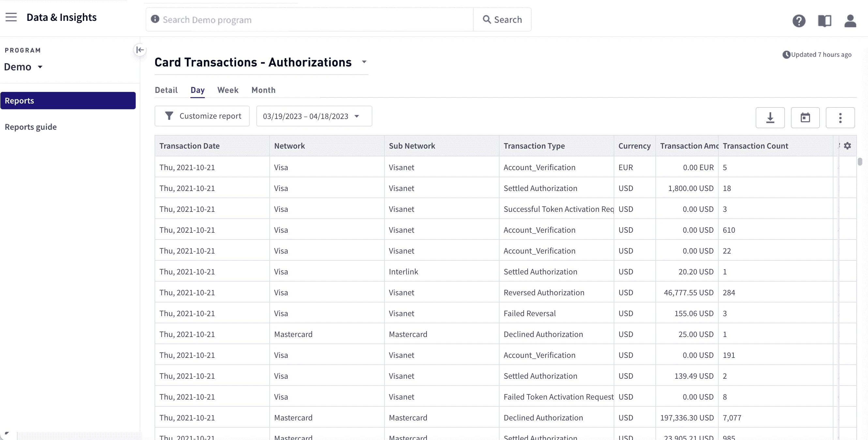This screenshot has height=440, width=868.
Task: Click the vertical scrollbar thumb
Action: coord(860,162)
